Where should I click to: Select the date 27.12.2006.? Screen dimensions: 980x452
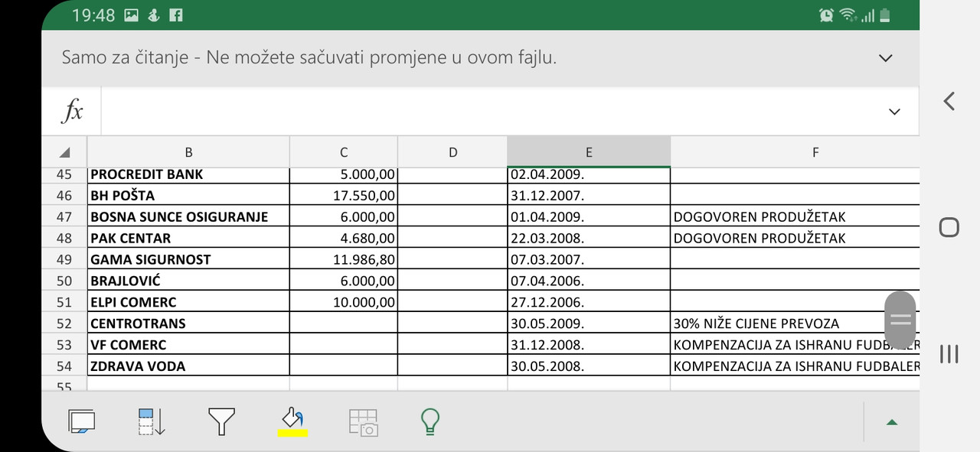pyautogui.click(x=589, y=302)
